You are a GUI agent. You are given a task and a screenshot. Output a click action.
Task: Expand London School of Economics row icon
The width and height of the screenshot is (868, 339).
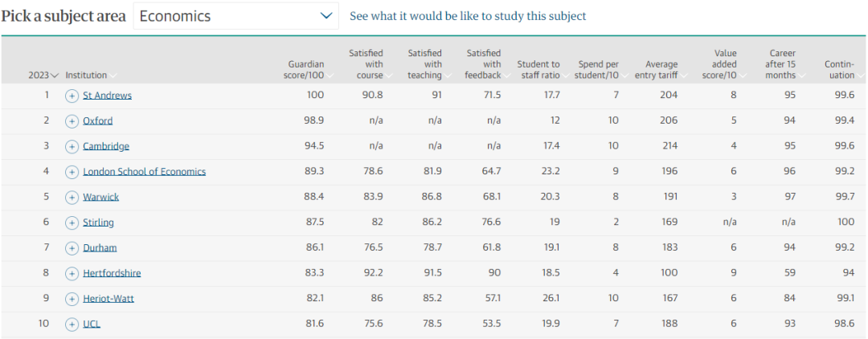(x=72, y=172)
